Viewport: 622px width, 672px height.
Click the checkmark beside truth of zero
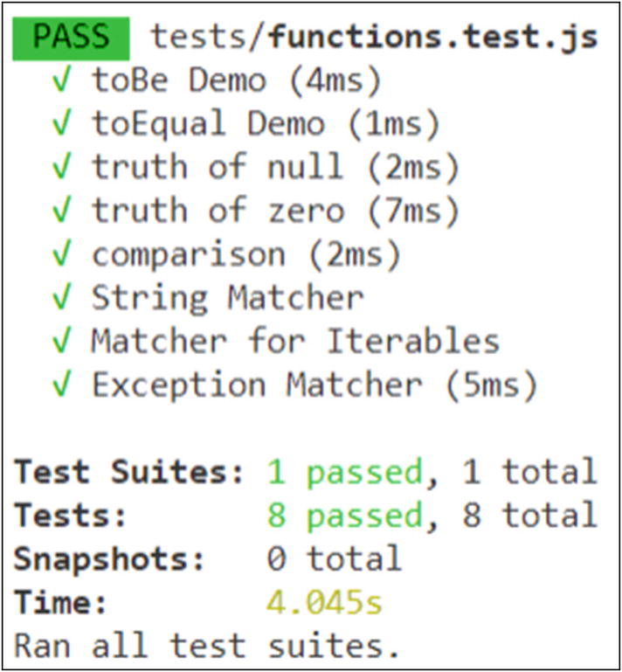pyautogui.click(x=60, y=211)
